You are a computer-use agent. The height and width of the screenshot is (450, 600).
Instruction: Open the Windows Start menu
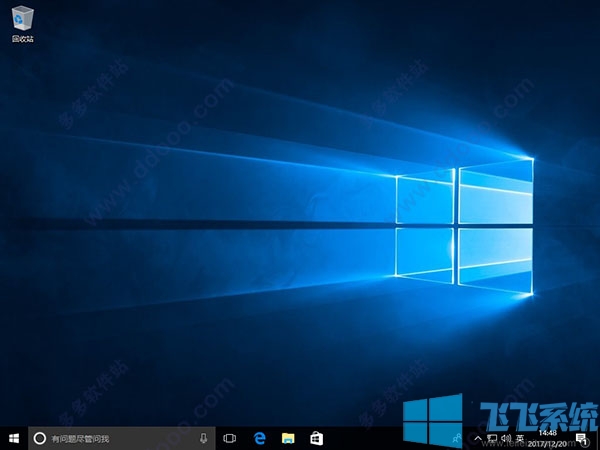pyautogui.click(x=14, y=438)
